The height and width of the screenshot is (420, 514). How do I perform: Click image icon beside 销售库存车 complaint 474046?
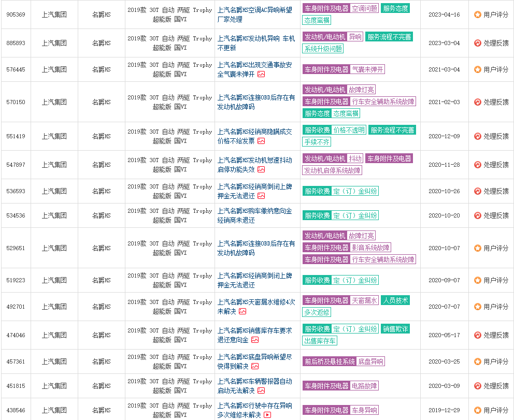tap(255, 340)
